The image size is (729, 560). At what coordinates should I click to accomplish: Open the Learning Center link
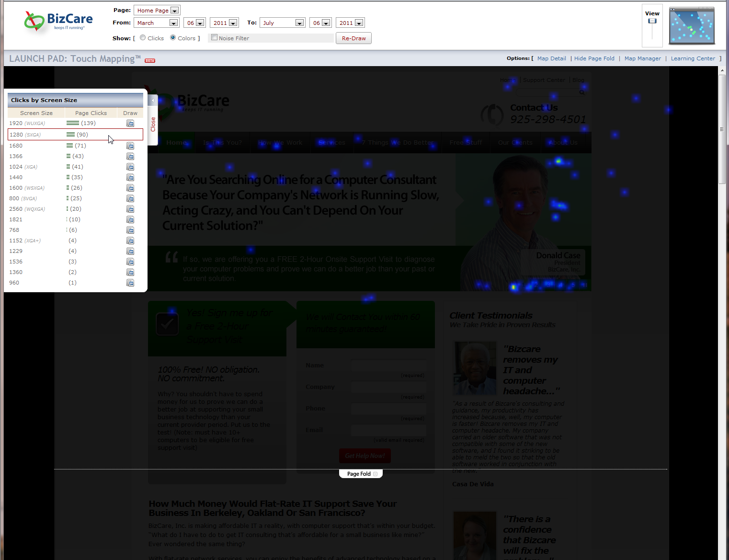point(693,58)
